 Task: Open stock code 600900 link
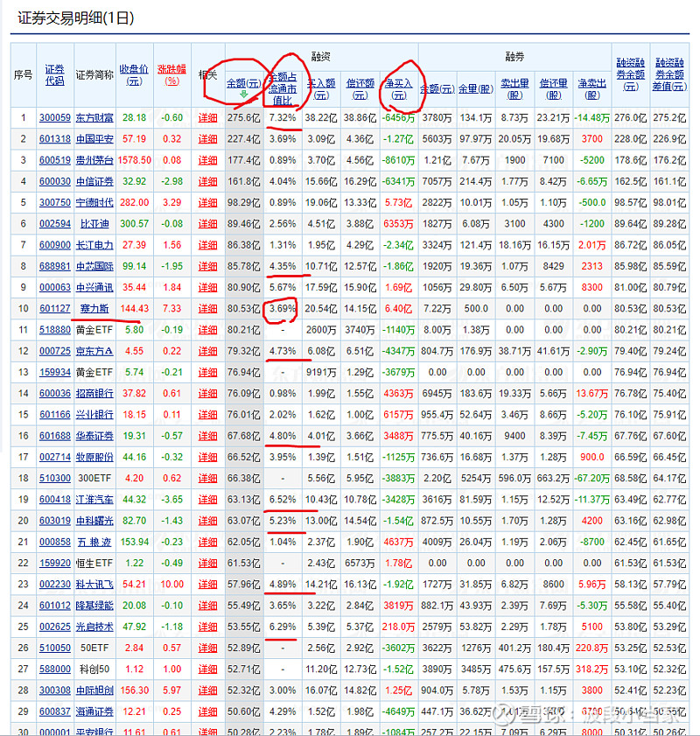(x=55, y=245)
